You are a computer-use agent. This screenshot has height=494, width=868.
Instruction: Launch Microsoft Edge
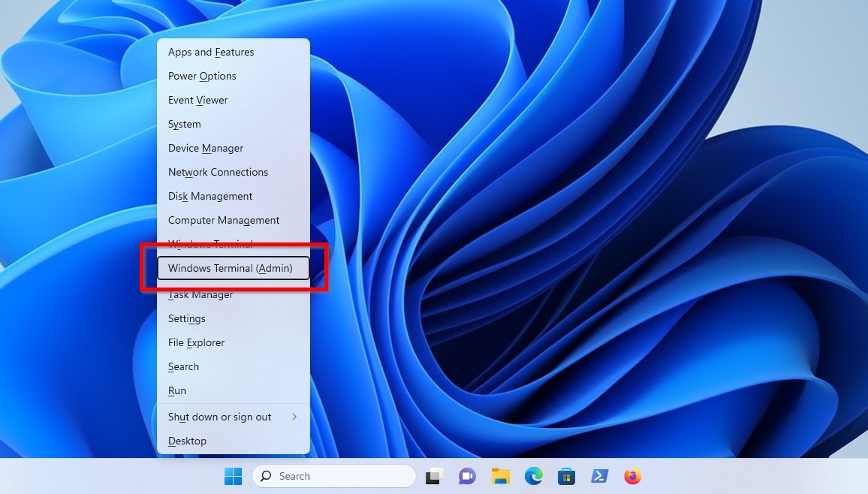(533, 476)
